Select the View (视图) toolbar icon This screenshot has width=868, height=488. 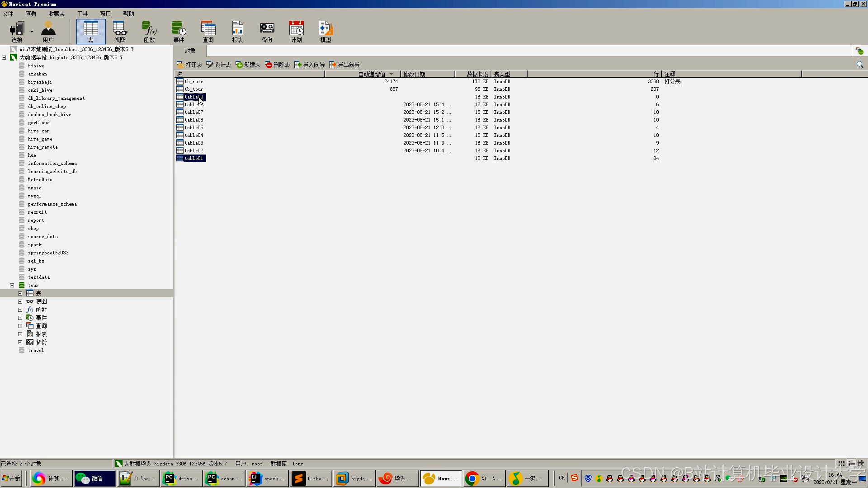pyautogui.click(x=120, y=32)
